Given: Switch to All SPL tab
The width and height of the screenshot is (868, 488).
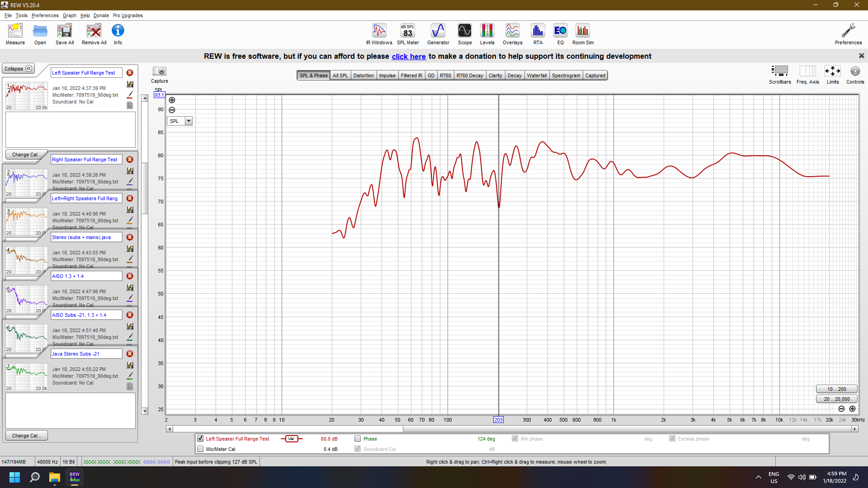Looking at the screenshot, I should tap(340, 75).
